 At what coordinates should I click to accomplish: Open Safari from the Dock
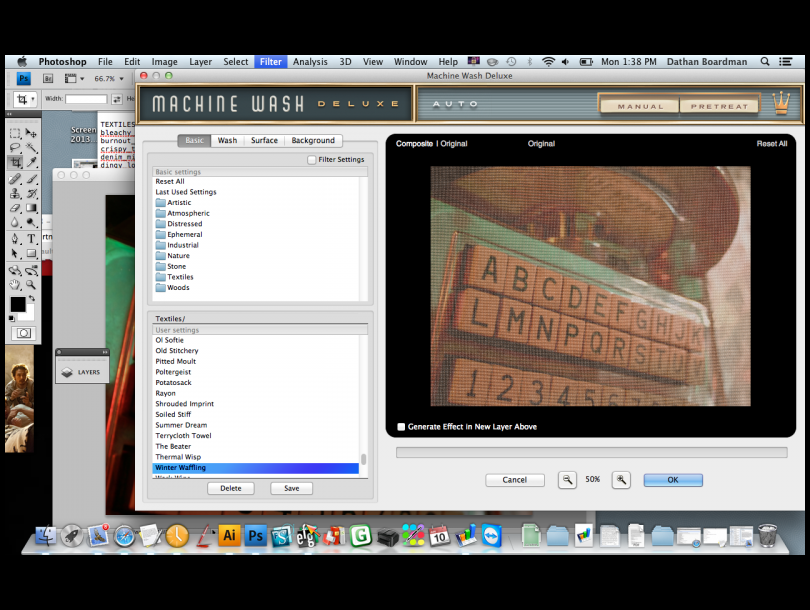click(124, 537)
